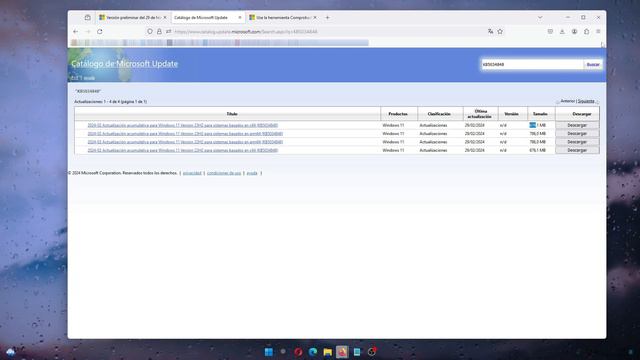Screen dimensions: 640x360
Task: Expand the list all tabs chevron
Action: (540, 18)
